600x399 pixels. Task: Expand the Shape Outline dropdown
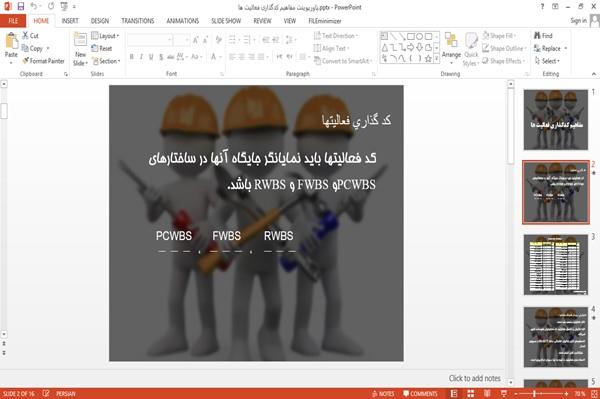point(504,48)
